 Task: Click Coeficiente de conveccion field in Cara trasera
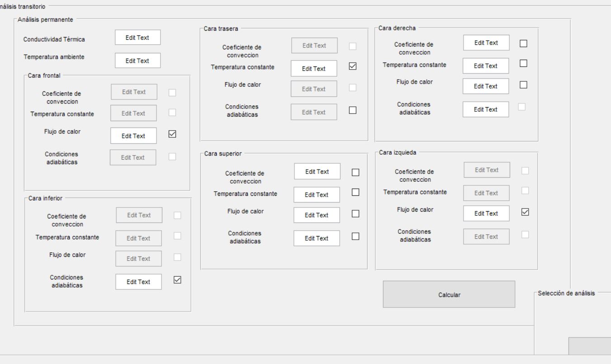click(x=314, y=46)
